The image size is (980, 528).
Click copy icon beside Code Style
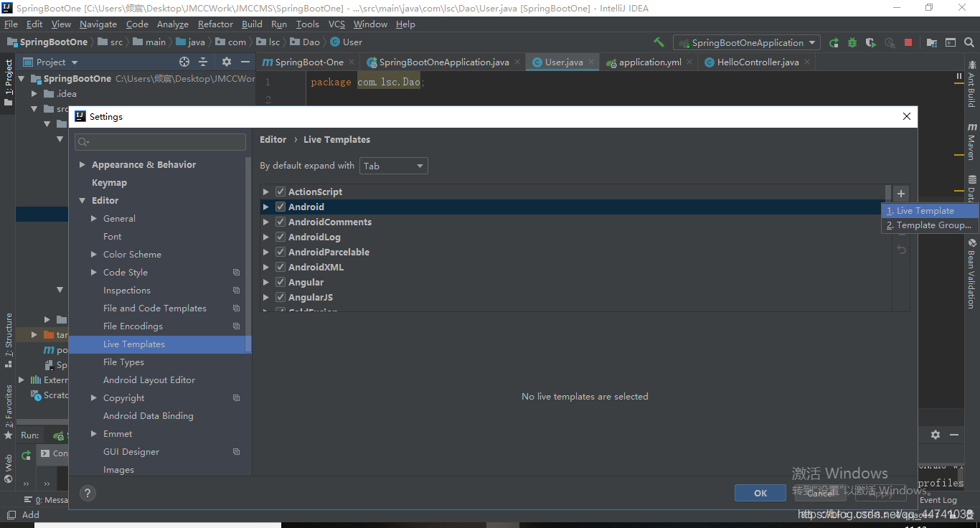(236, 273)
